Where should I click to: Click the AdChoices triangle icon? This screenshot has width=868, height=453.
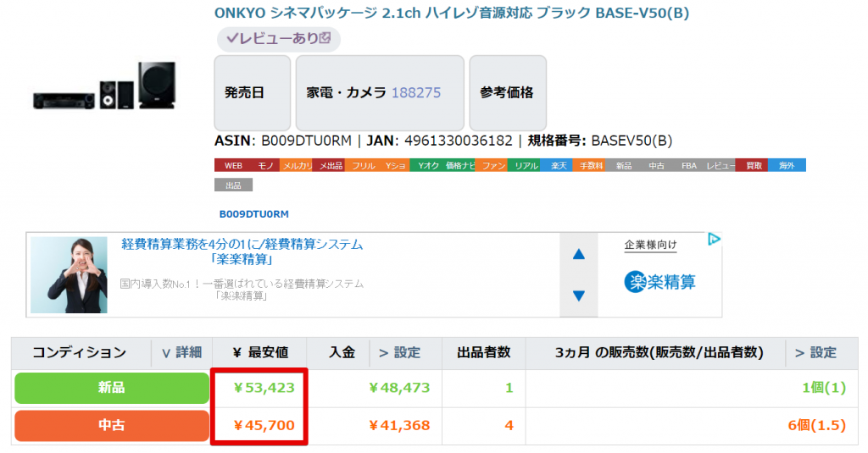[x=714, y=240]
